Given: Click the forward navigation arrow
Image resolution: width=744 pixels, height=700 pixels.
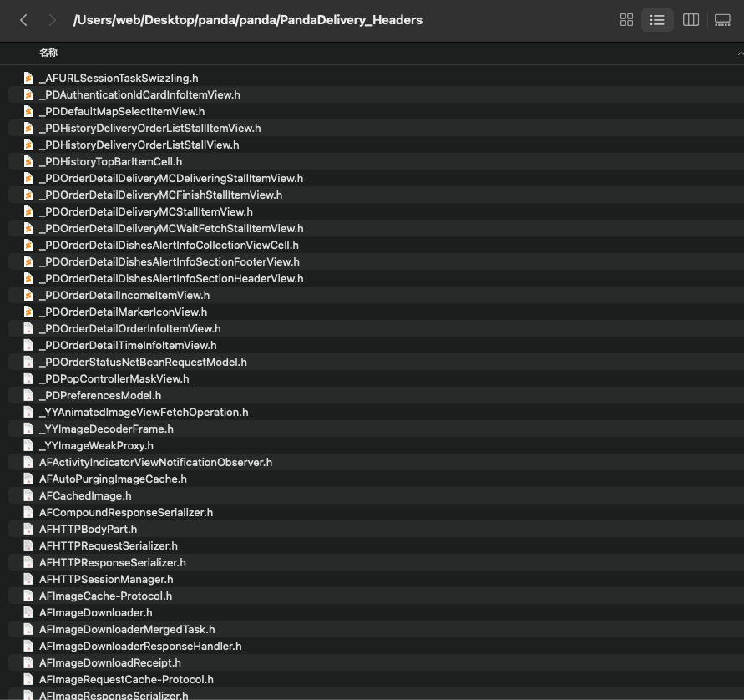Looking at the screenshot, I should (53, 20).
